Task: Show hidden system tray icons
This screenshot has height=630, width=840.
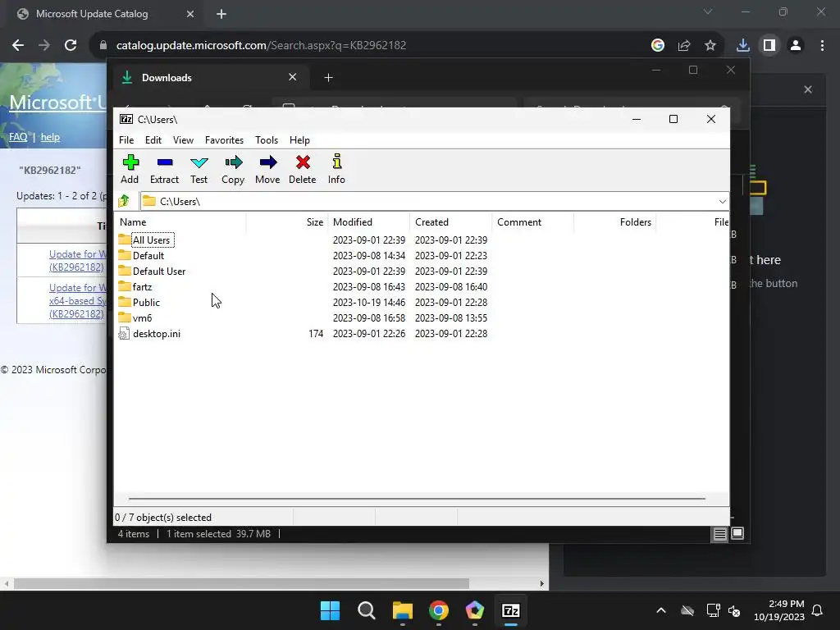Action: pos(661,610)
